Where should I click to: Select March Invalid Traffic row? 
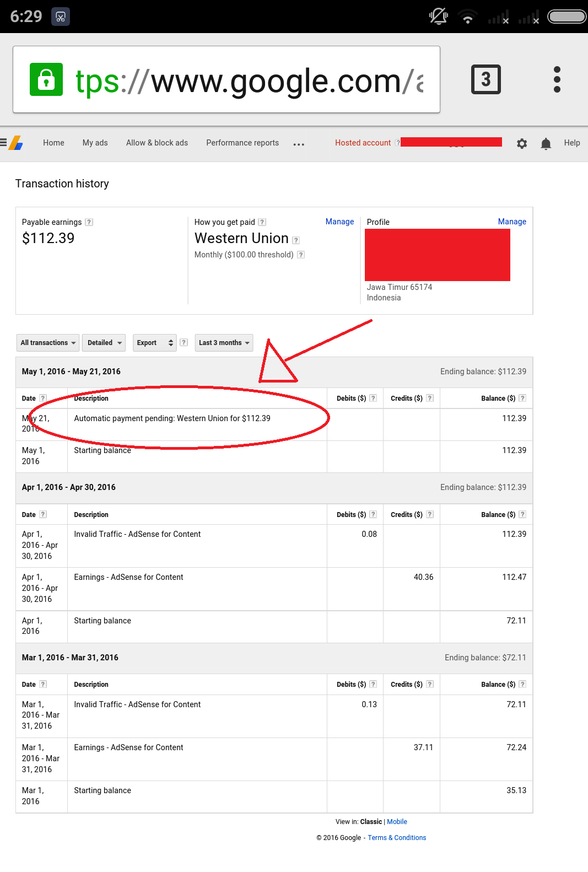click(274, 716)
